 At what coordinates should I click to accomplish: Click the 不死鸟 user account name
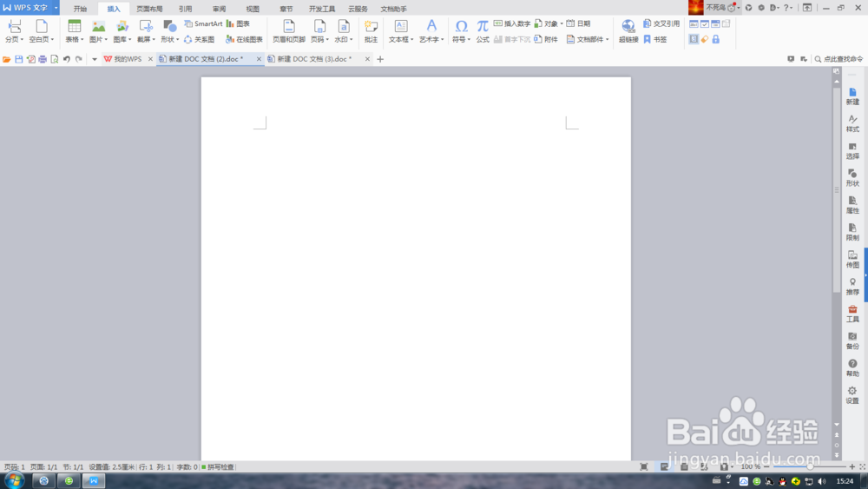(x=716, y=8)
